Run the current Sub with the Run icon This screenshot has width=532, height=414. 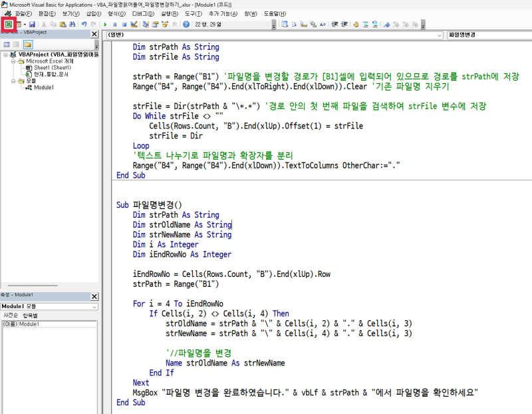tap(106, 25)
